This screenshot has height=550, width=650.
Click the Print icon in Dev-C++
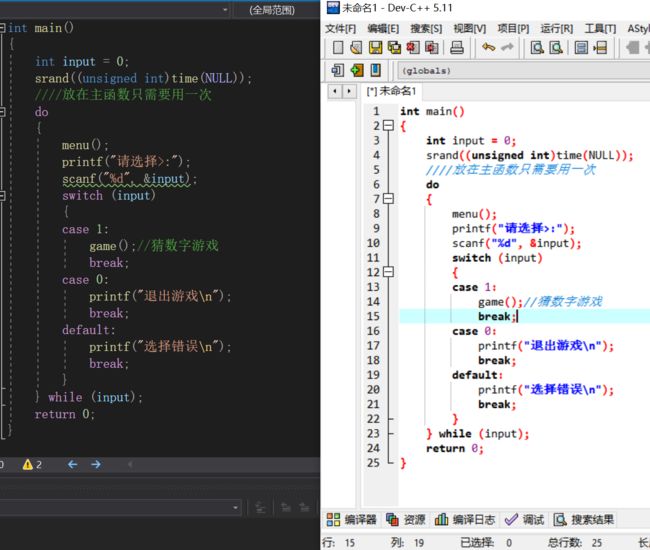[457, 48]
